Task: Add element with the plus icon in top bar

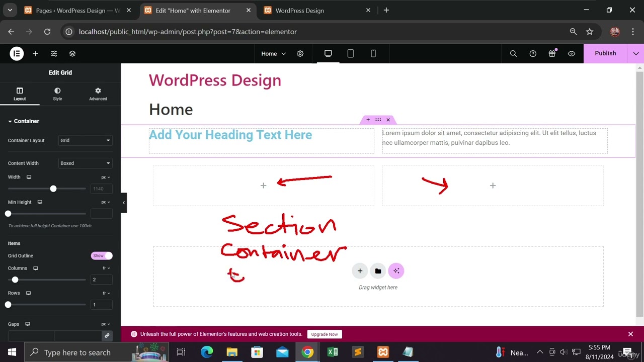Action: [x=35, y=53]
